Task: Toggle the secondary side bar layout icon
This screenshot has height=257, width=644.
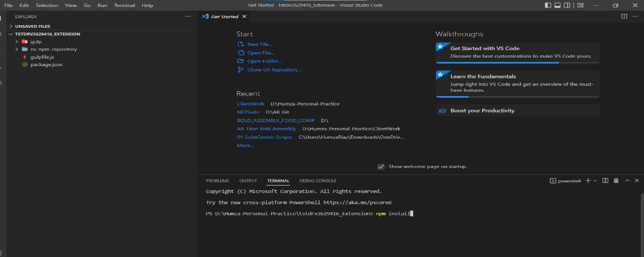Action: click(567, 5)
